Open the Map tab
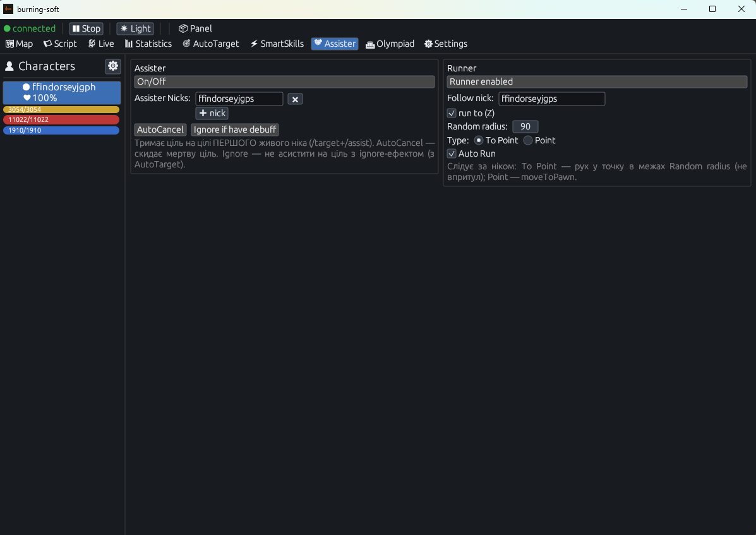Image resolution: width=756 pixels, height=535 pixels. [20, 44]
